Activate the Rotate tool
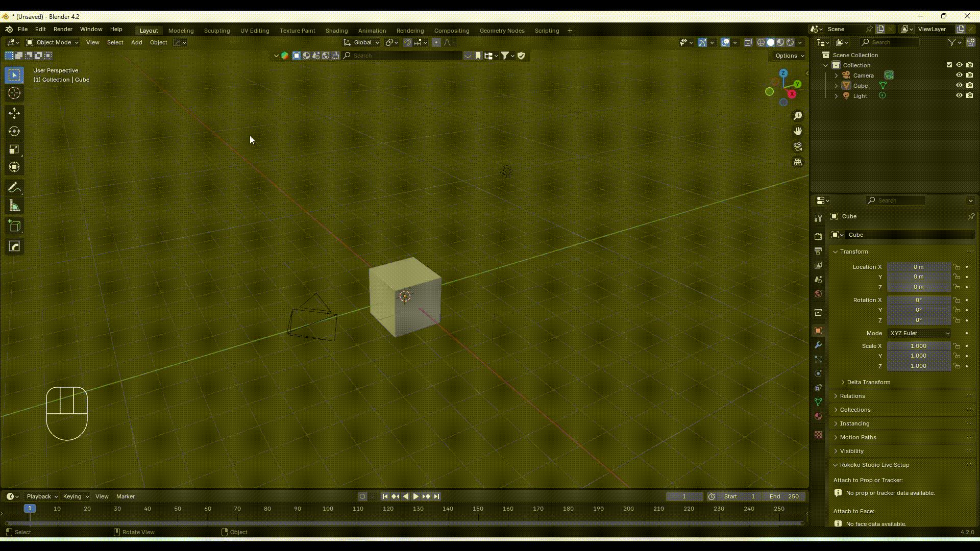980x551 pixels. pos(14,131)
